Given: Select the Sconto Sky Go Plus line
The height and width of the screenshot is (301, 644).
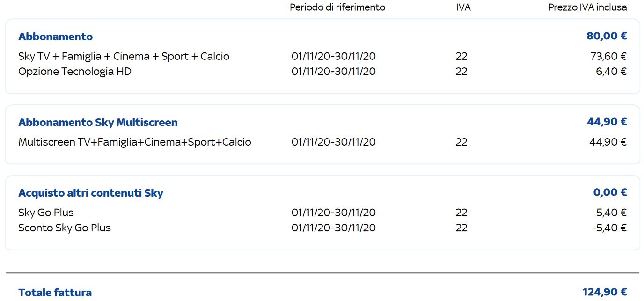Looking at the screenshot, I should 65,228.
